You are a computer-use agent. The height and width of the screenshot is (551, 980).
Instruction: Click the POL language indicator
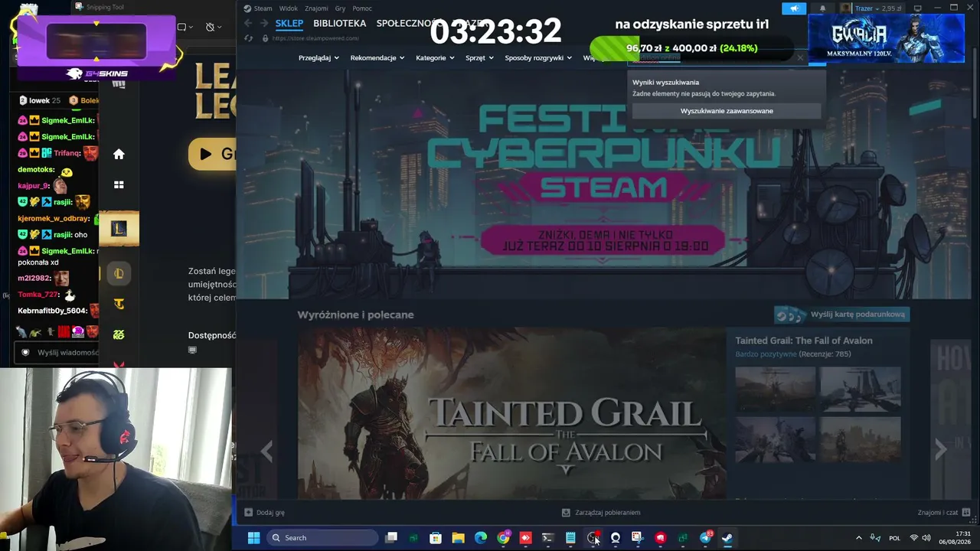tap(894, 538)
